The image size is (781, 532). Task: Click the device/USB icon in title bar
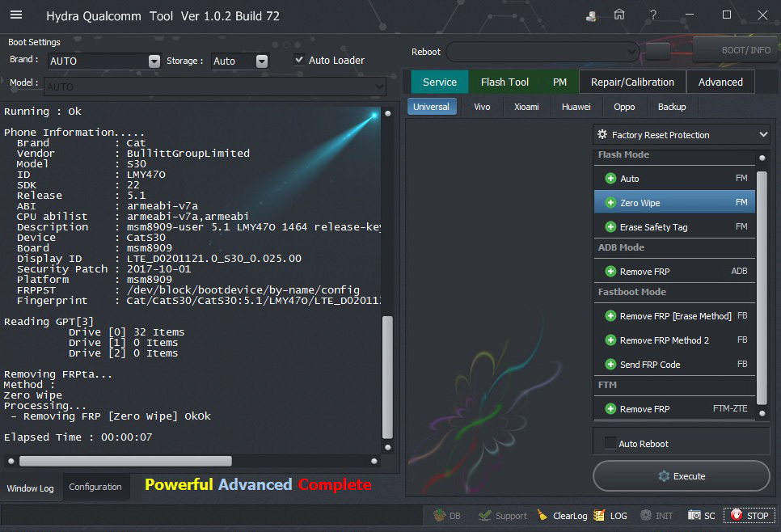591,16
